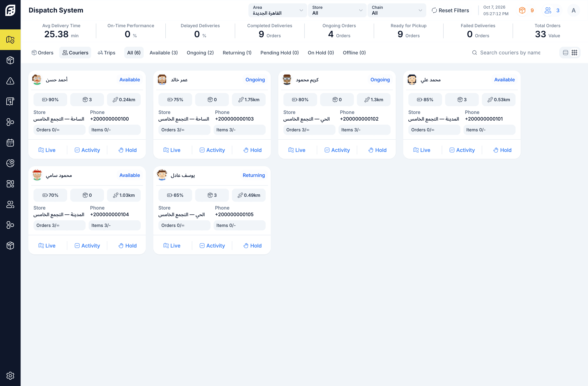The width and height of the screenshot is (588, 386).
Task: Filter couriers by Returning (1)
Action: point(237,53)
